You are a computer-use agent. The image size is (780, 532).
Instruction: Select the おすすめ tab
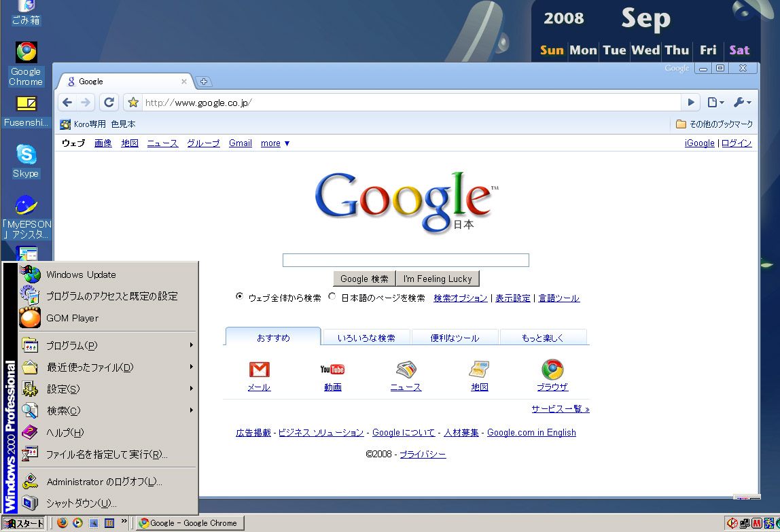tap(273, 337)
